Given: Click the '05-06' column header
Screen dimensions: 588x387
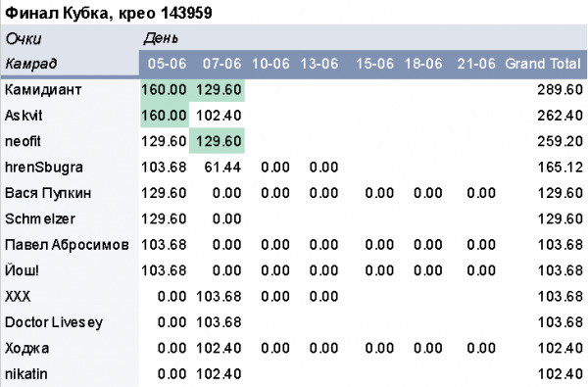Looking at the screenshot, I should click(x=167, y=64).
